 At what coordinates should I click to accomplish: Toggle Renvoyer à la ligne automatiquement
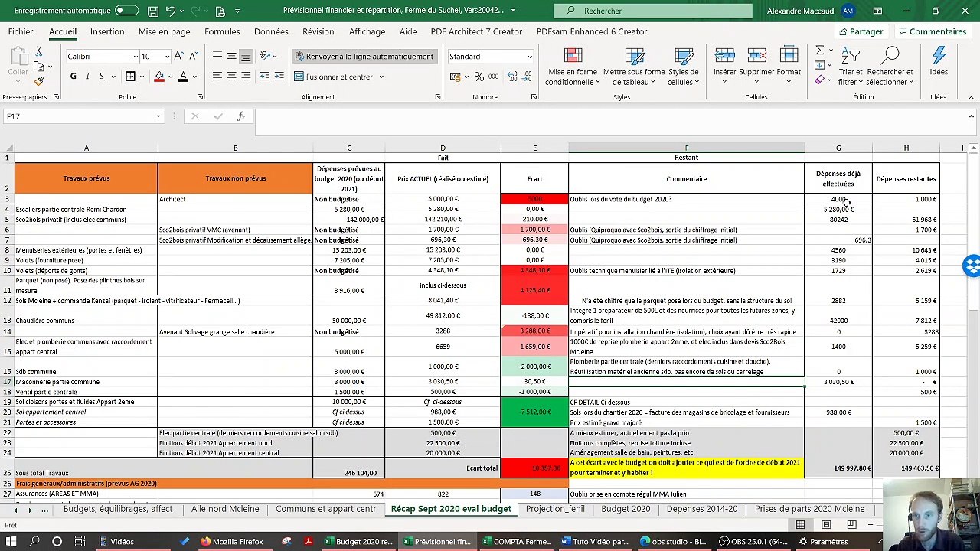click(364, 57)
